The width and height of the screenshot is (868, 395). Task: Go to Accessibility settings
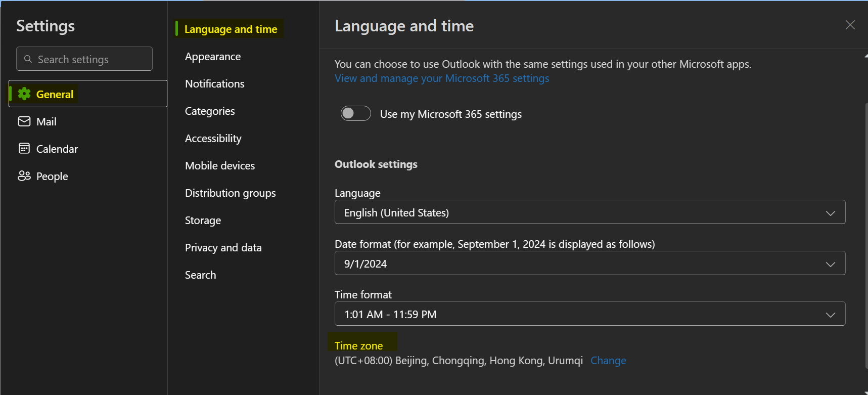pyautogui.click(x=213, y=138)
